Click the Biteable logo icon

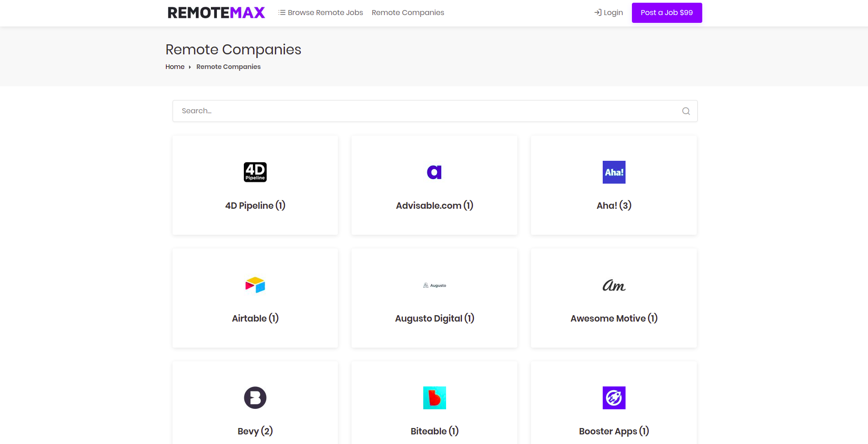[x=434, y=398]
